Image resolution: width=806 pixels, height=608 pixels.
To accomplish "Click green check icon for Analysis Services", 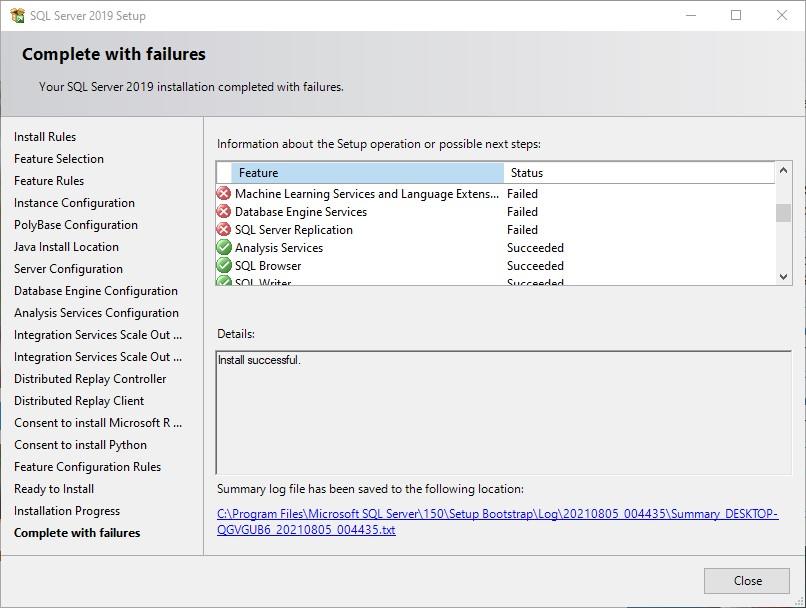I will (x=224, y=248).
